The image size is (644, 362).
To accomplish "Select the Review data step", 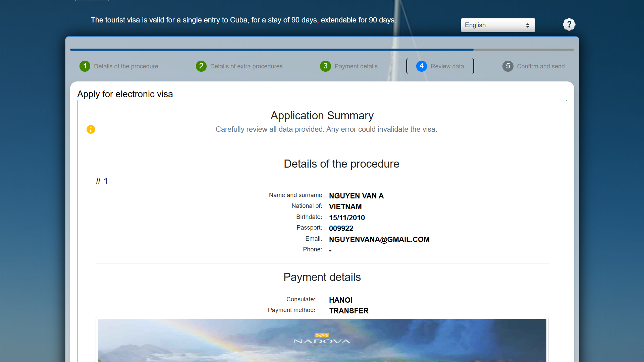I will tap(447, 66).
